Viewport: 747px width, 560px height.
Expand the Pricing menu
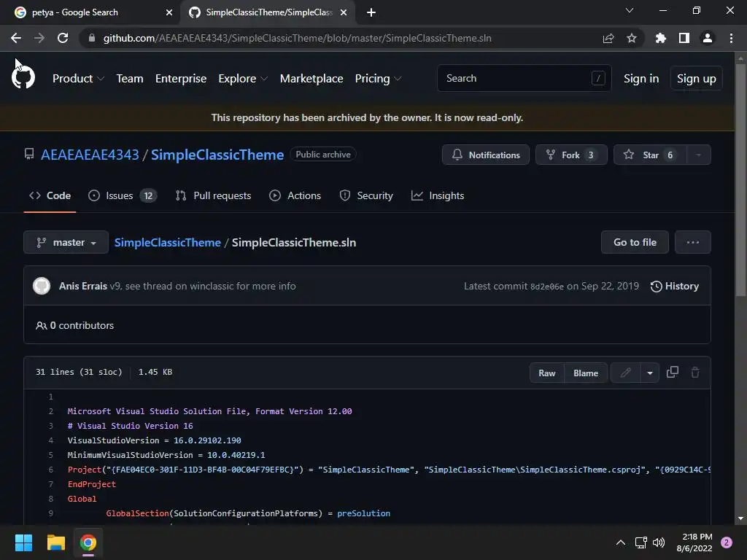379,79
